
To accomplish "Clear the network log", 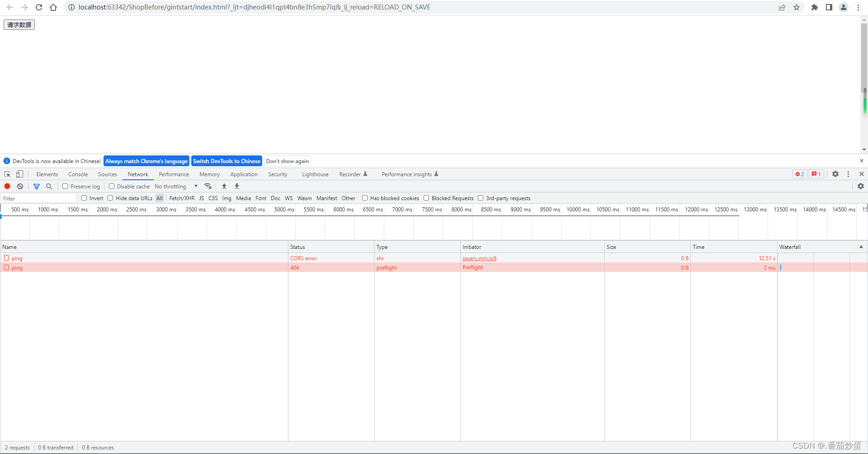I will (20, 186).
